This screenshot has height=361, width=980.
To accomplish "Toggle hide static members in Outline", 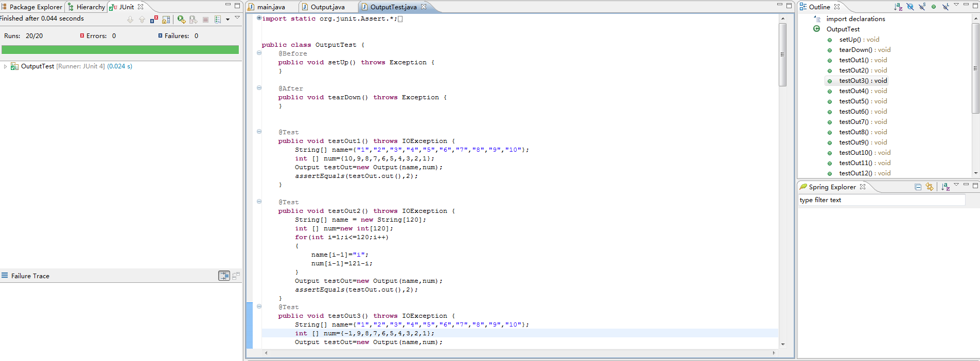I will click(922, 7).
